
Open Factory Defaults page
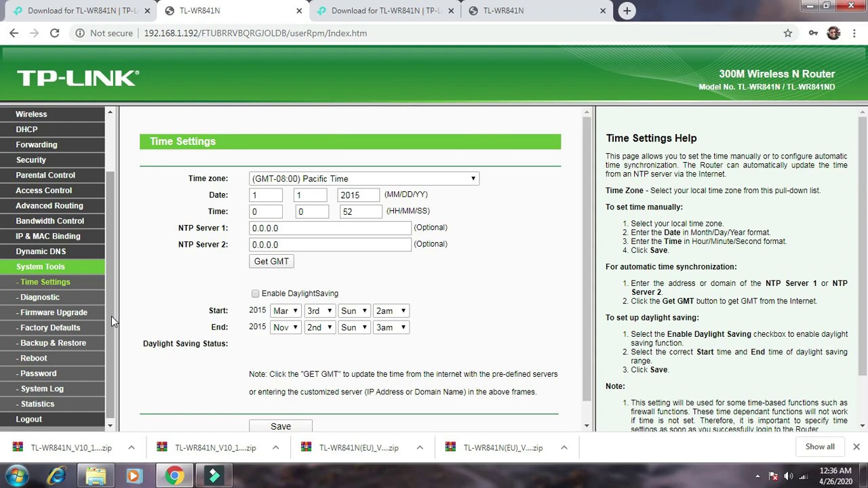coord(52,327)
